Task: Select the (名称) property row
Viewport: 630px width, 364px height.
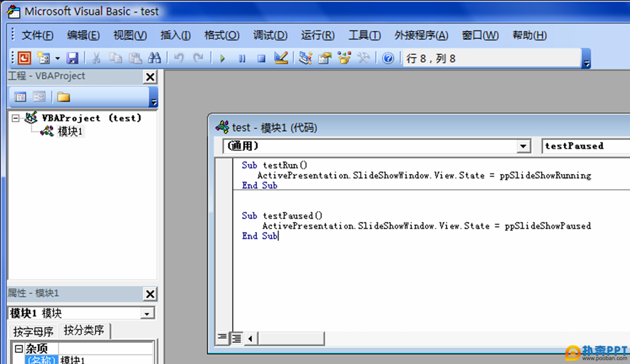Action: click(41, 360)
